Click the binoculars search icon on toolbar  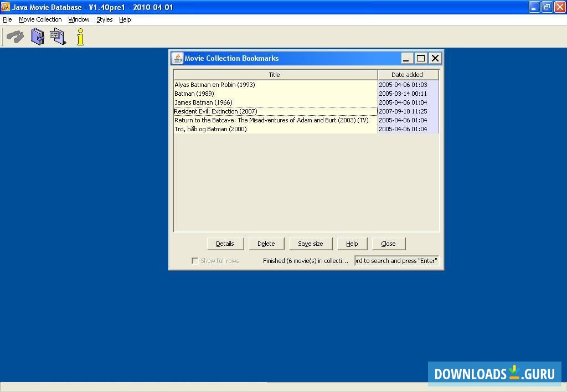[x=14, y=37]
